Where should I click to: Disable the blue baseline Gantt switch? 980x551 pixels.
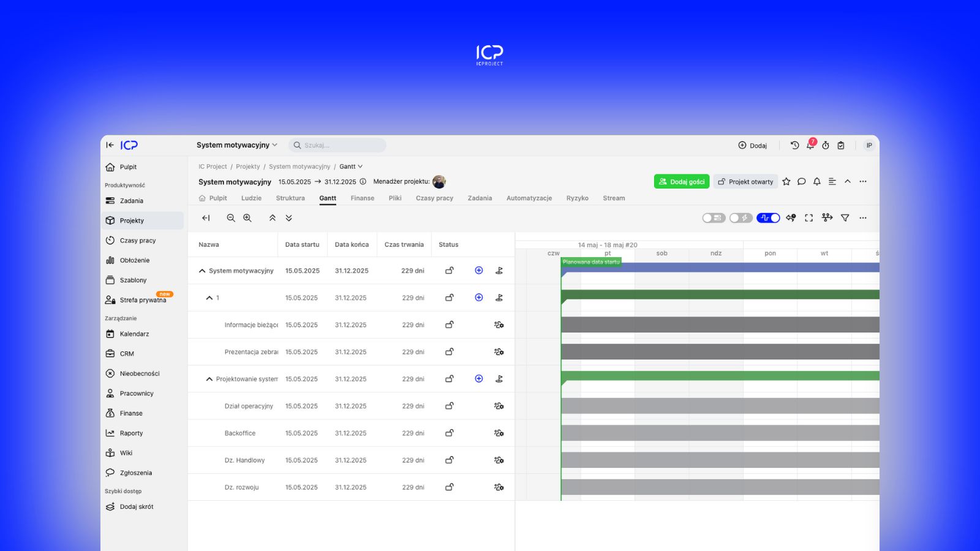tap(768, 218)
